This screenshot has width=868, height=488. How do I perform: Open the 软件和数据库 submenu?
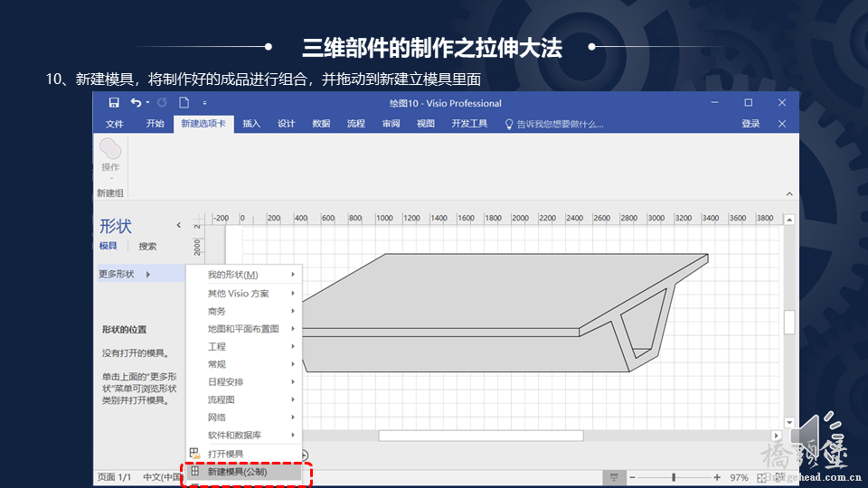(244, 435)
